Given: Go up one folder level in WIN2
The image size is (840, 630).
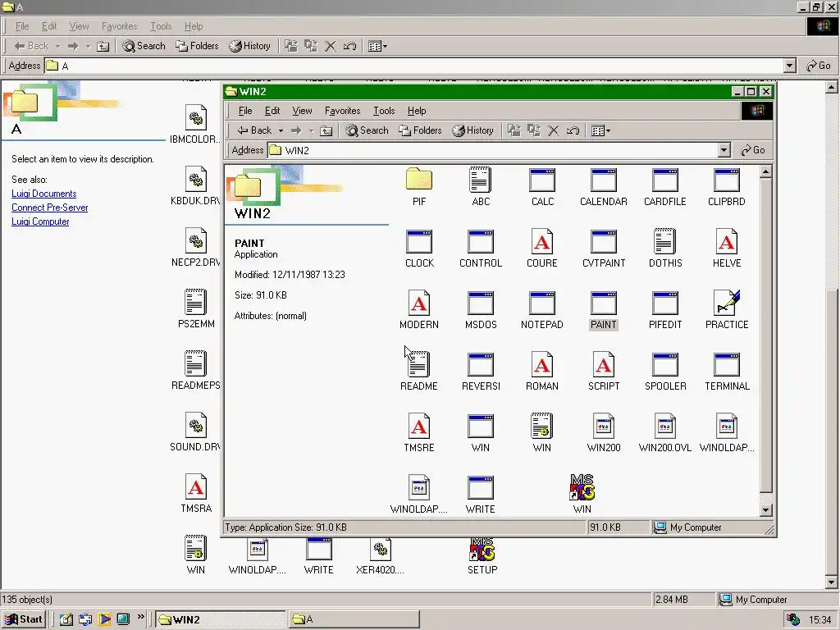Looking at the screenshot, I should point(326,130).
